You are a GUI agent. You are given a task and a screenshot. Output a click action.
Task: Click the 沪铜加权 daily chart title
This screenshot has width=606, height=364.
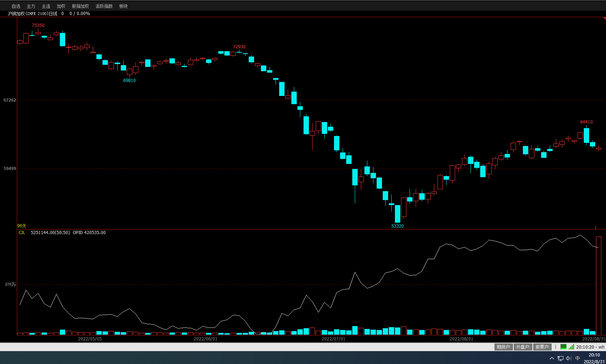[x=32, y=14]
